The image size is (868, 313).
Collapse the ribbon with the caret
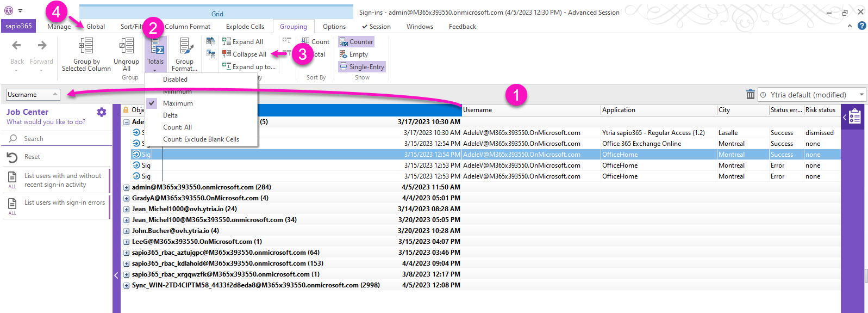[850, 26]
